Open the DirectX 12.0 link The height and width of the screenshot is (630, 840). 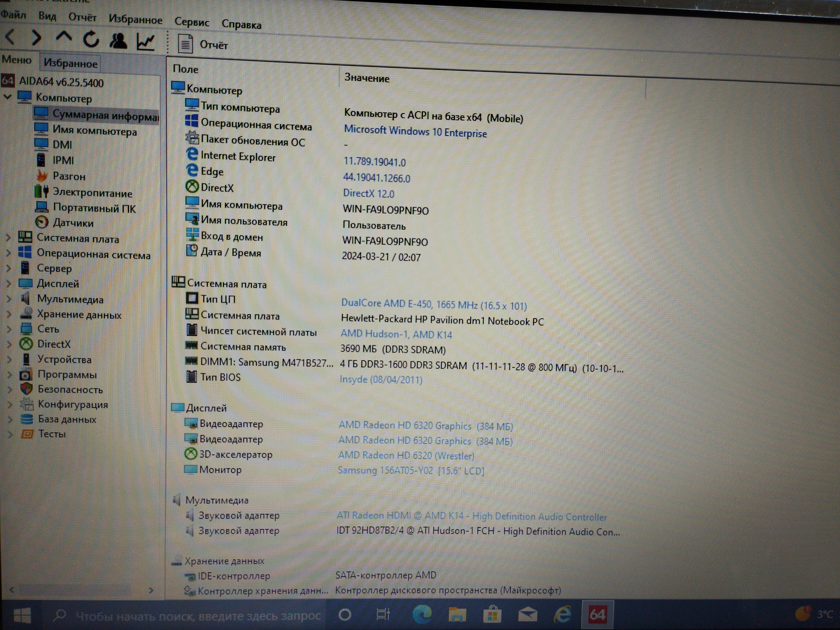pyautogui.click(x=368, y=193)
